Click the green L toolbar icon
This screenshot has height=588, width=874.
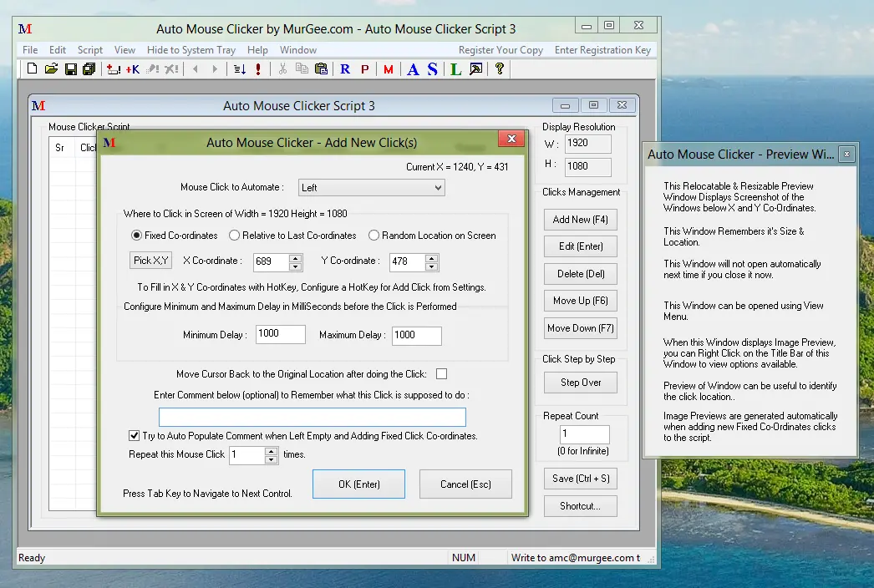coord(455,69)
